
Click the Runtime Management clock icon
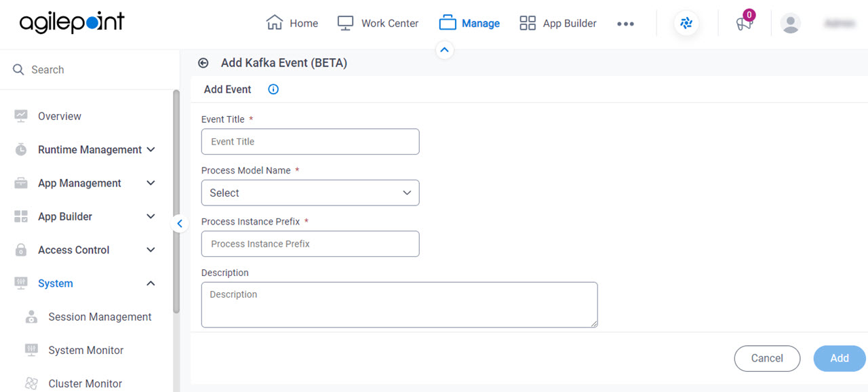pyautogui.click(x=21, y=150)
